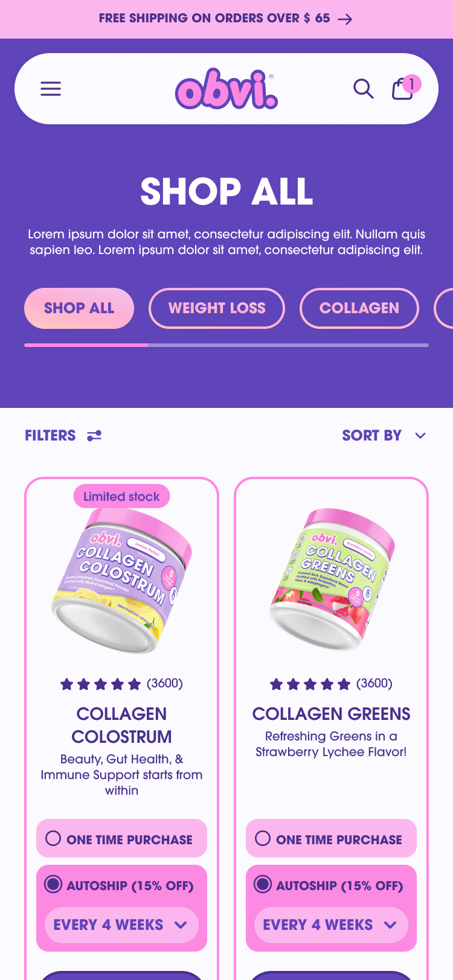Viewport: 453px width, 980px height.
Task: Click the obvi logo
Action: point(226,89)
